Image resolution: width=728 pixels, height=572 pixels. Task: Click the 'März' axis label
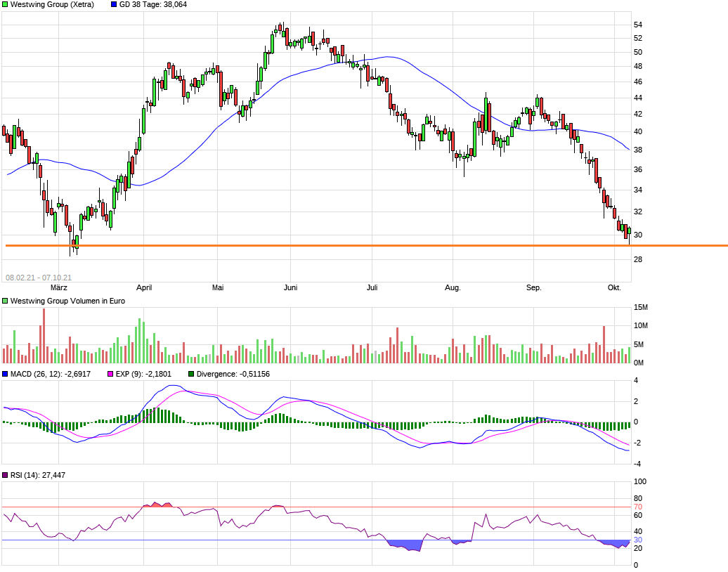58,288
